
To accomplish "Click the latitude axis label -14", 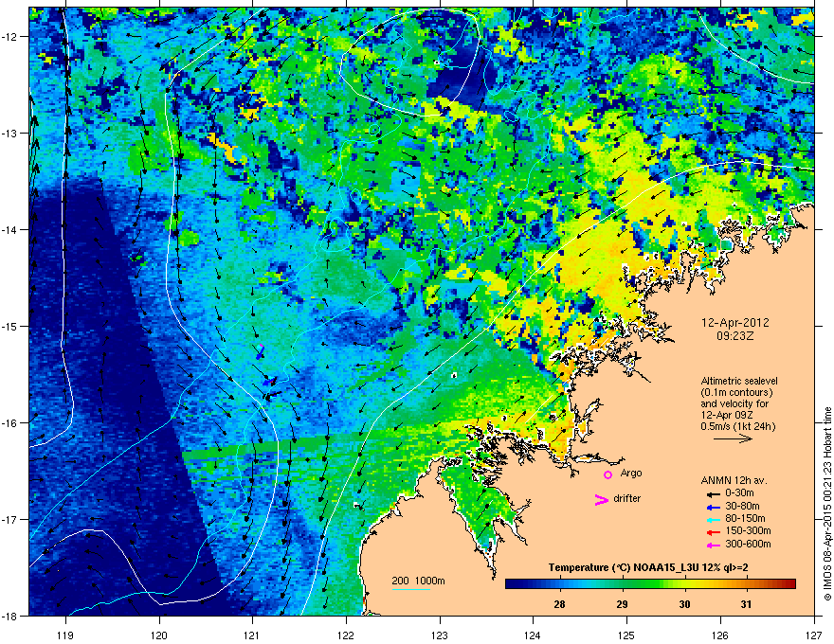I will pyautogui.click(x=10, y=229).
